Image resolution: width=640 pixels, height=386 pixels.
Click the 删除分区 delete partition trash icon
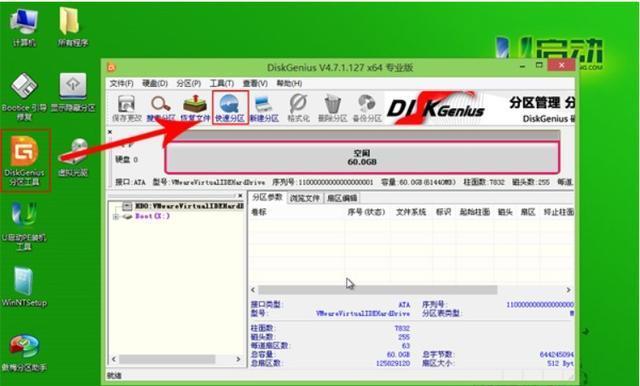[332, 108]
